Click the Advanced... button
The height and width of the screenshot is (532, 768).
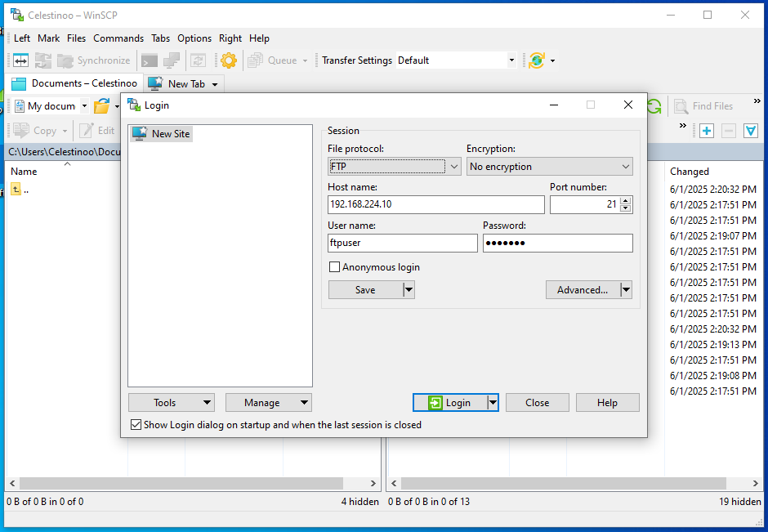pyautogui.click(x=582, y=290)
